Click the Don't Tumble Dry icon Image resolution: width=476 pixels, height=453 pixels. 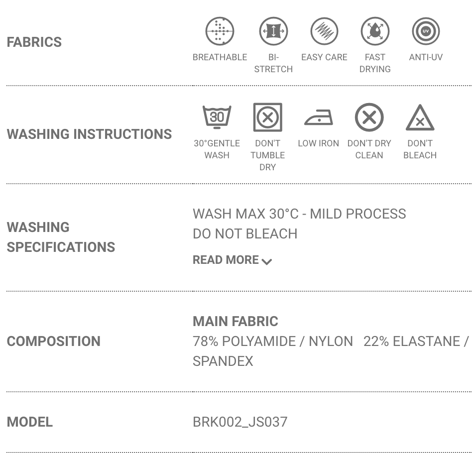pyautogui.click(x=268, y=117)
